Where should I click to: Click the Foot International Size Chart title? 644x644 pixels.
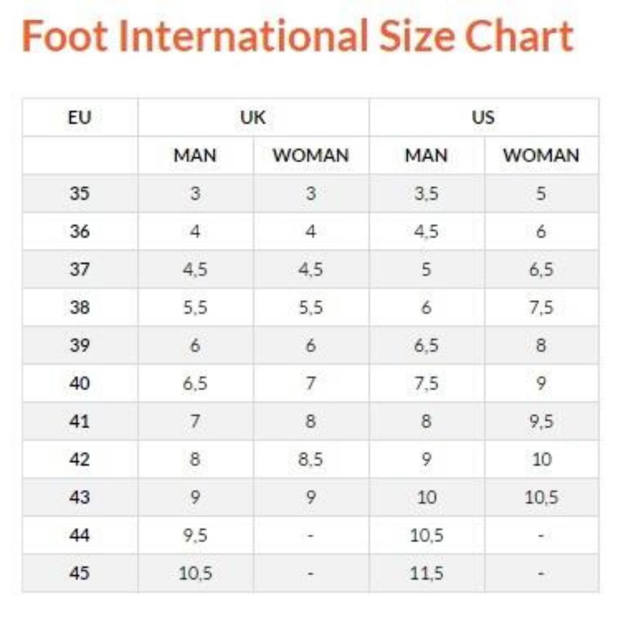[x=297, y=36]
